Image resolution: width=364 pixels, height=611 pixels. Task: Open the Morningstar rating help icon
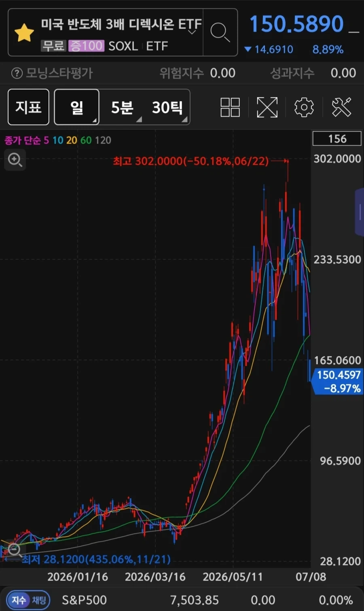point(17,73)
